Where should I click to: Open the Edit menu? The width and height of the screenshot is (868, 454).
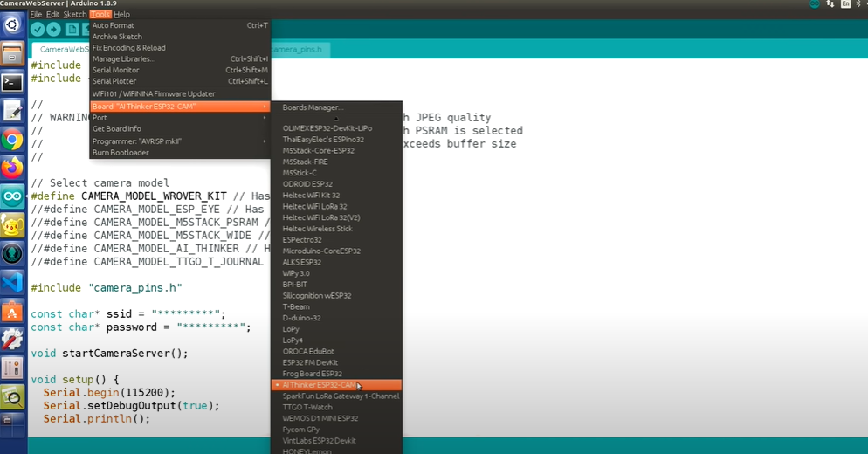click(52, 14)
